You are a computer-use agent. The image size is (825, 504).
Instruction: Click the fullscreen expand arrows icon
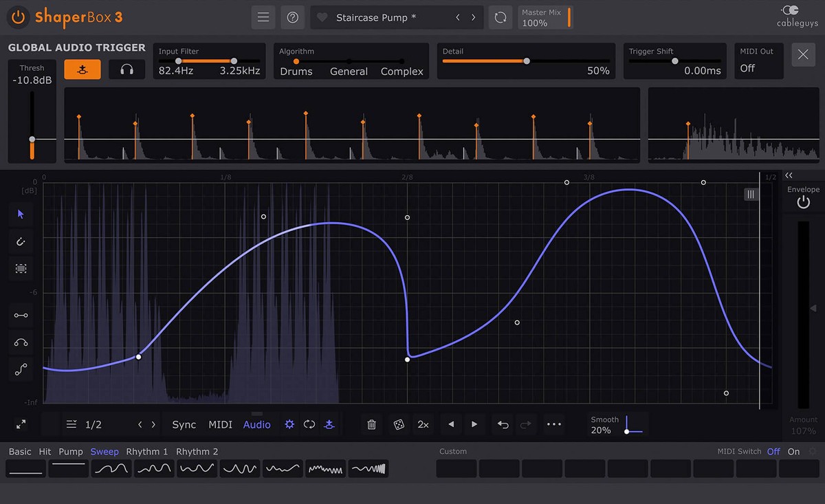click(x=21, y=425)
